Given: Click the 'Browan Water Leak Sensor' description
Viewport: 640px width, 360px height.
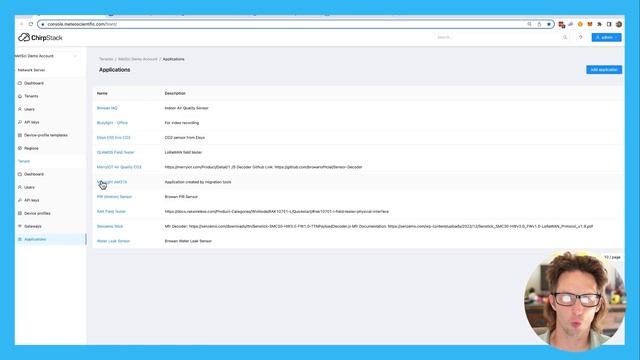Looking at the screenshot, I should coord(188,241).
